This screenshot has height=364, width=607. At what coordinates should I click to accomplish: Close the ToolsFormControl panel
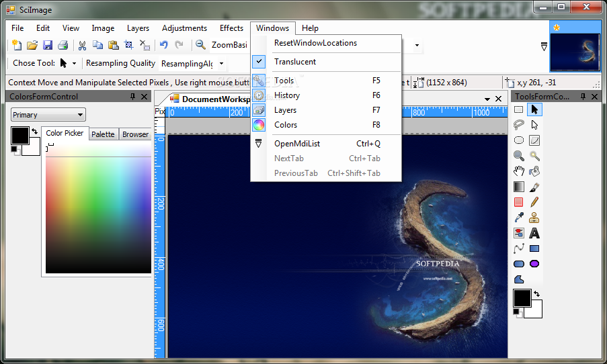595,96
